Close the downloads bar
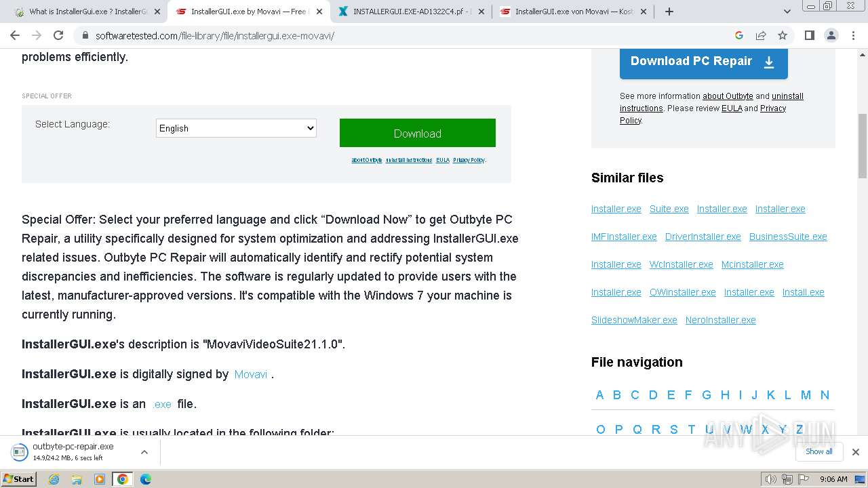This screenshot has width=868, height=488. (856, 452)
